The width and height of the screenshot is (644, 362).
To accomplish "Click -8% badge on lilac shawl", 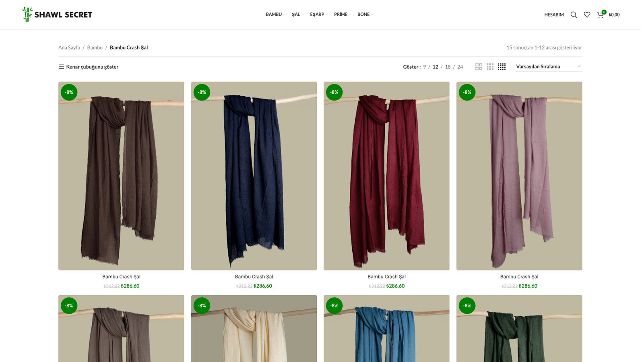I will [467, 92].
